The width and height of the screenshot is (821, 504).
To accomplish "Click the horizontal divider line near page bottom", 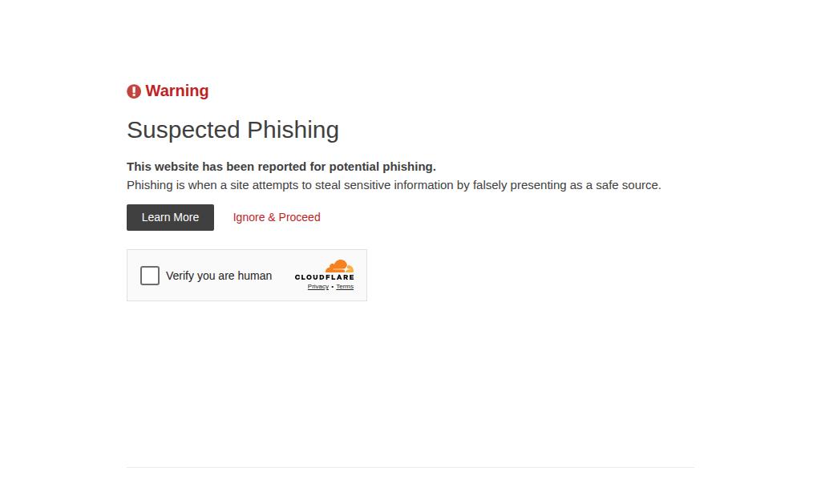I will (410, 467).
